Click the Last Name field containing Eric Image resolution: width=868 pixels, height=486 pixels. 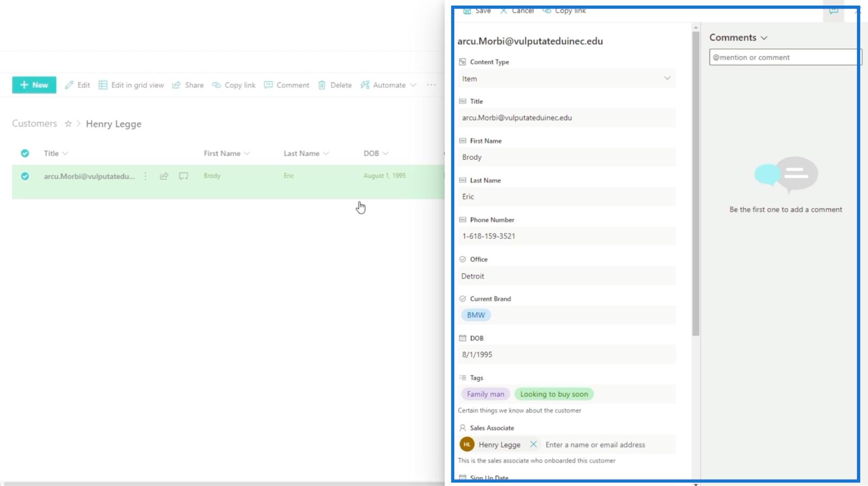click(567, 197)
